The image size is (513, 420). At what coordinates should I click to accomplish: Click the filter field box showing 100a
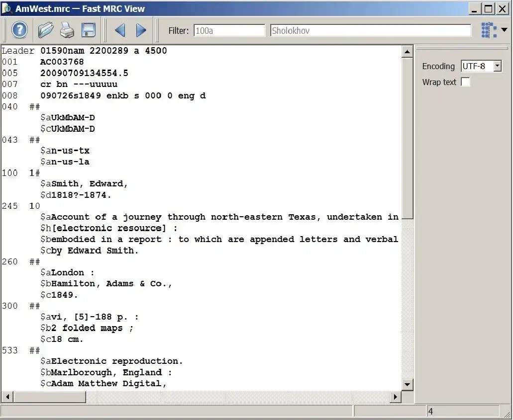click(x=229, y=30)
